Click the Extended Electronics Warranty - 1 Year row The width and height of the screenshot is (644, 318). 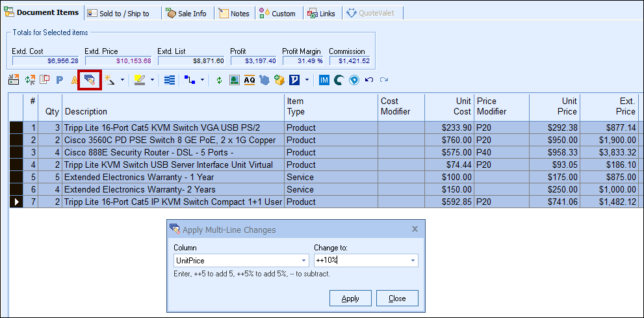(x=324, y=177)
